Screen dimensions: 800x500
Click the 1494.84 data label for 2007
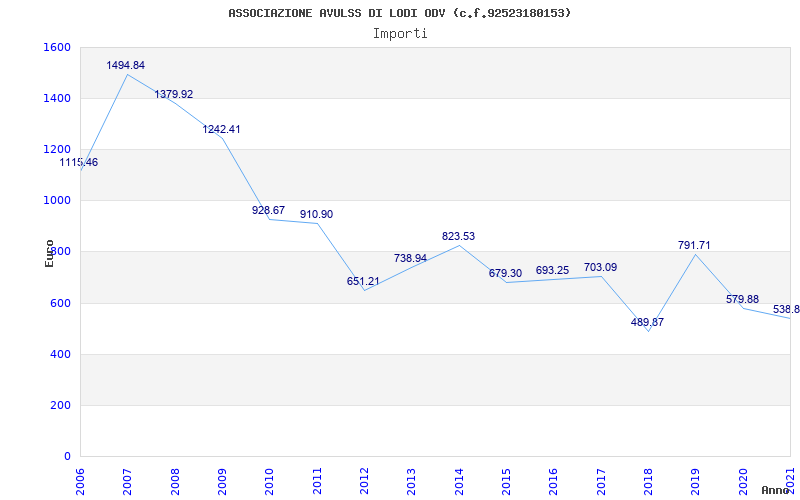point(126,66)
